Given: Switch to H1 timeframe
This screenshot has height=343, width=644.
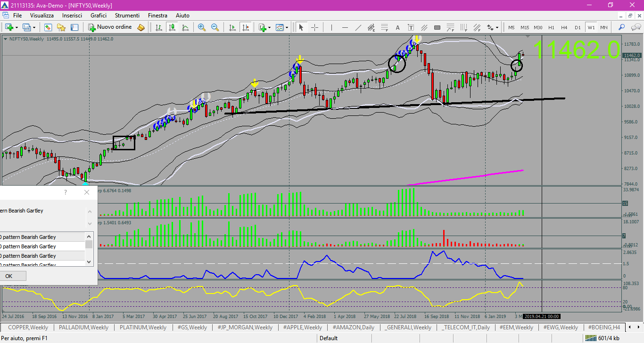Looking at the screenshot, I should [551, 27].
